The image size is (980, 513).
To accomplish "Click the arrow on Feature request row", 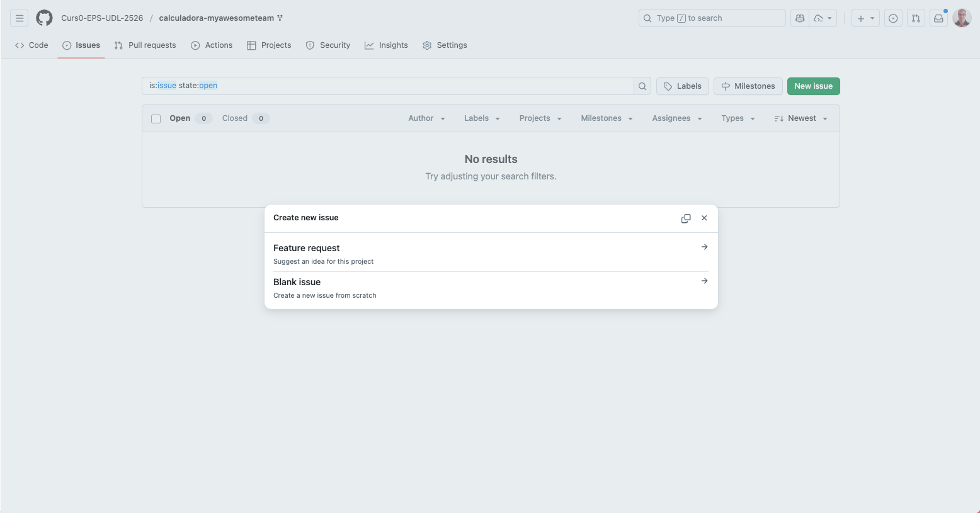I will click(x=704, y=247).
